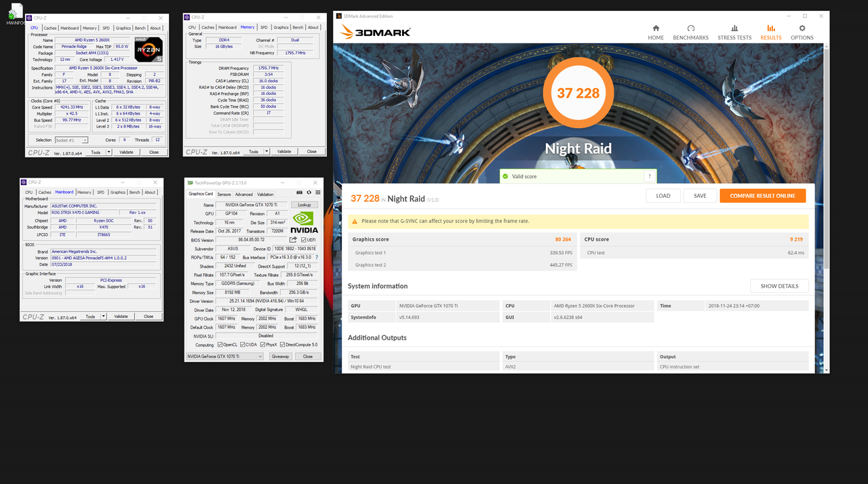Click the CPU score value 9 219

pyautogui.click(x=796, y=239)
